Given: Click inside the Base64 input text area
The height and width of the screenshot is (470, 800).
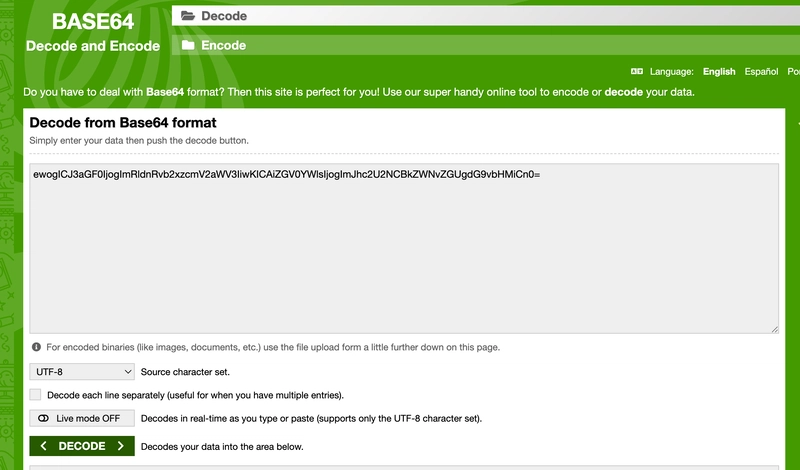Looking at the screenshot, I should [x=404, y=249].
